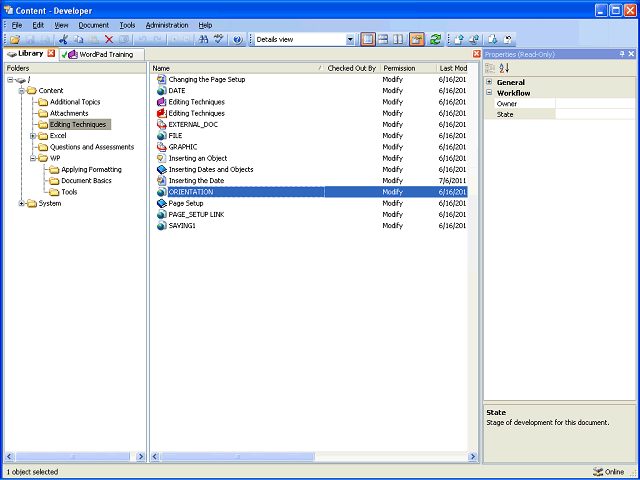Screen dimensions: 640x480
Task: Click the icon beside Inserting an Object
Action: (162, 158)
